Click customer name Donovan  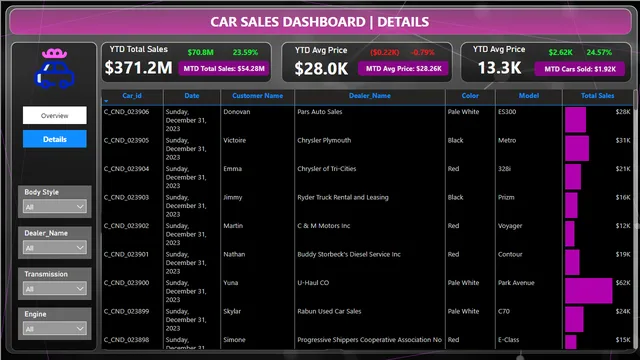(x=237, y=112)
